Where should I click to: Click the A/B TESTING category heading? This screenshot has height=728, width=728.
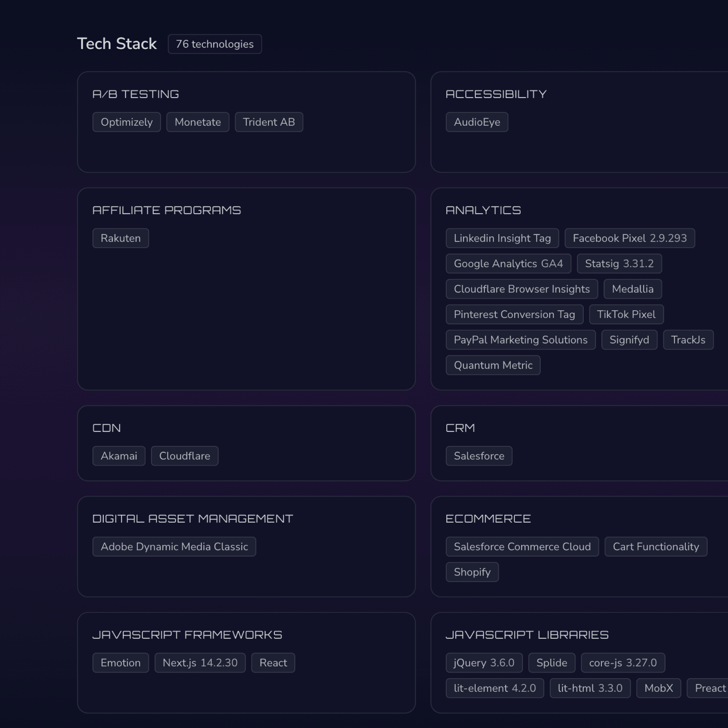click(x=136, y=94)
